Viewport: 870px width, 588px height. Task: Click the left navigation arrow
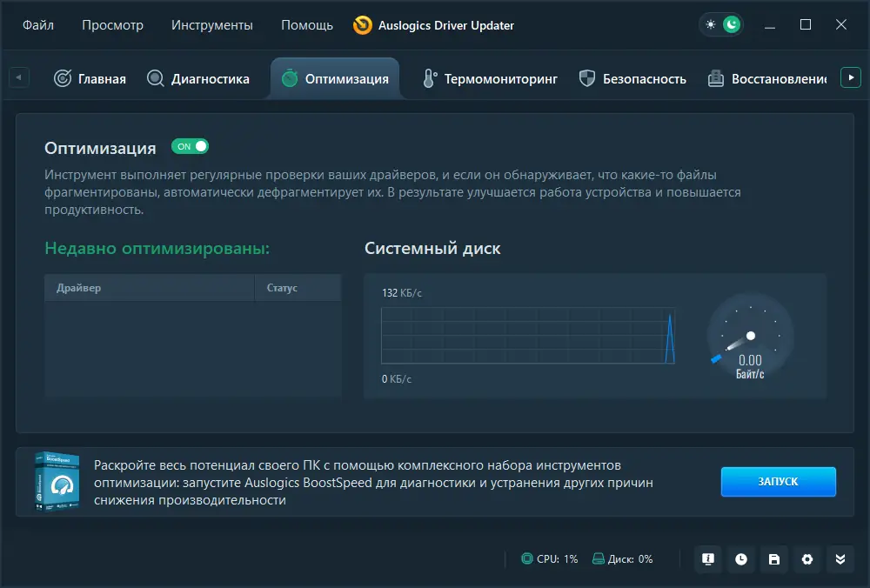pos(17,77)
